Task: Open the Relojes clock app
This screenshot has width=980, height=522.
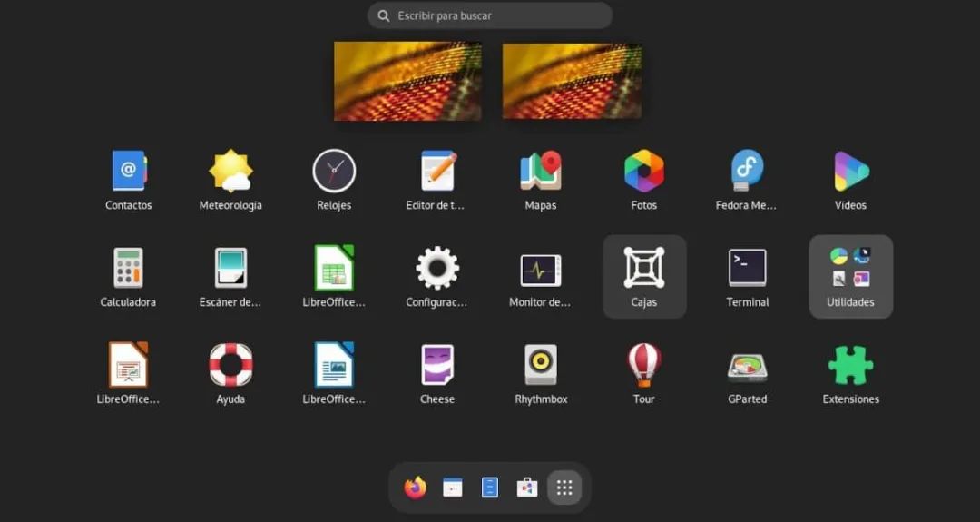Action: 334,171
